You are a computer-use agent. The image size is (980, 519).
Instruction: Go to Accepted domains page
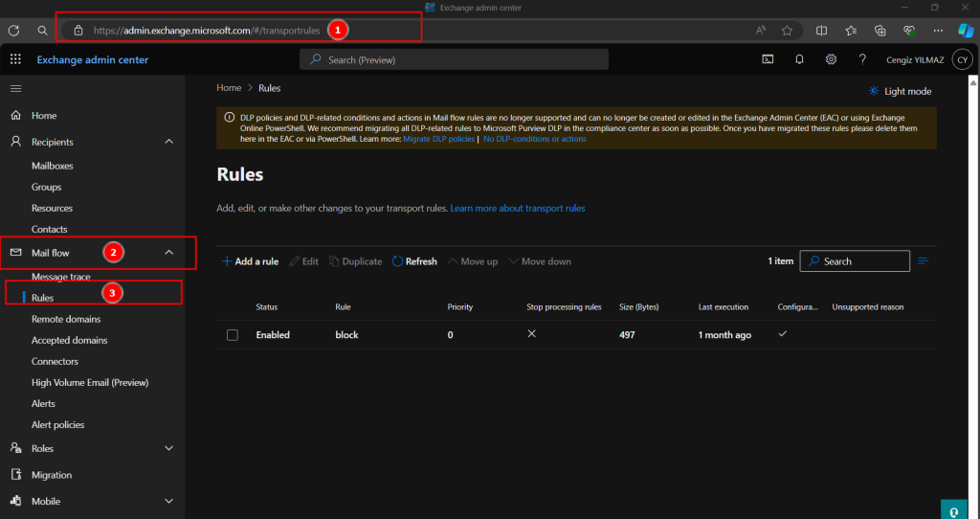pyautogui.click(x=69, y=340)
